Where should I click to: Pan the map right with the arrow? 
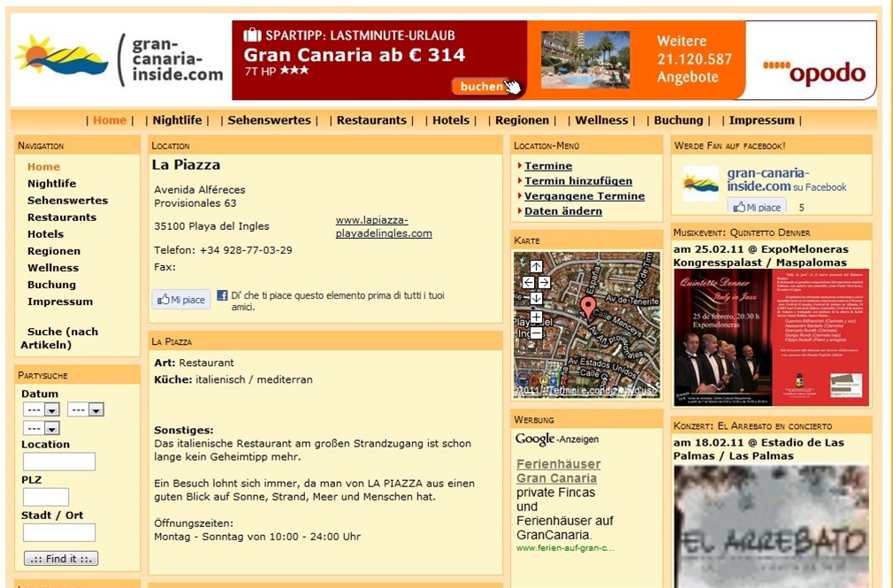(x=544, y=282)
